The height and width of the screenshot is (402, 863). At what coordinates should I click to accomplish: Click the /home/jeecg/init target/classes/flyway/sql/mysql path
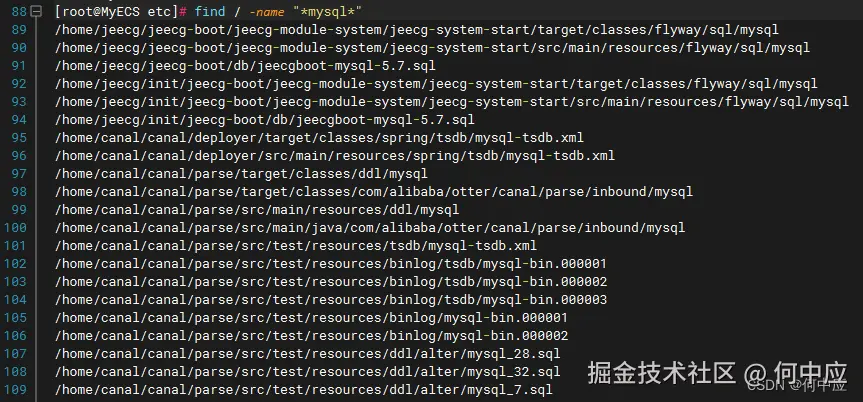point(436,84)
